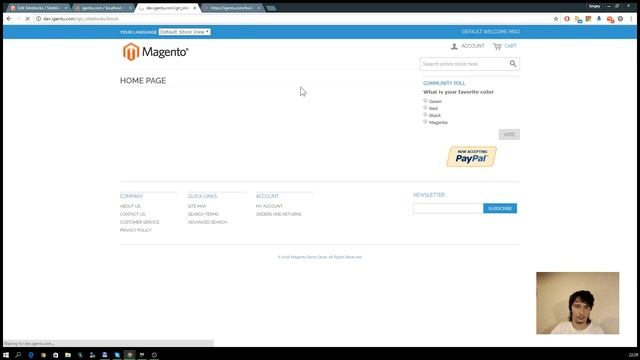
Task: Open the Customer Service link
Action: (140, 222)
